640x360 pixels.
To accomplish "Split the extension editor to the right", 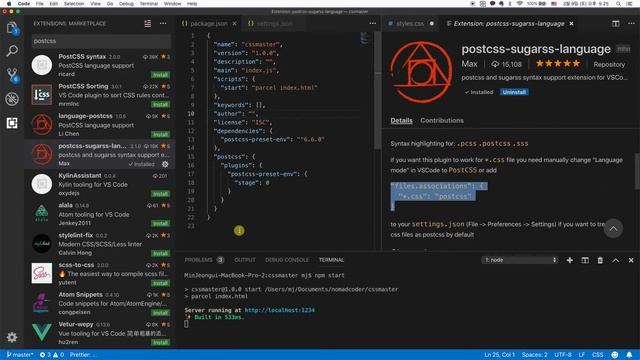I will [616, 24].
